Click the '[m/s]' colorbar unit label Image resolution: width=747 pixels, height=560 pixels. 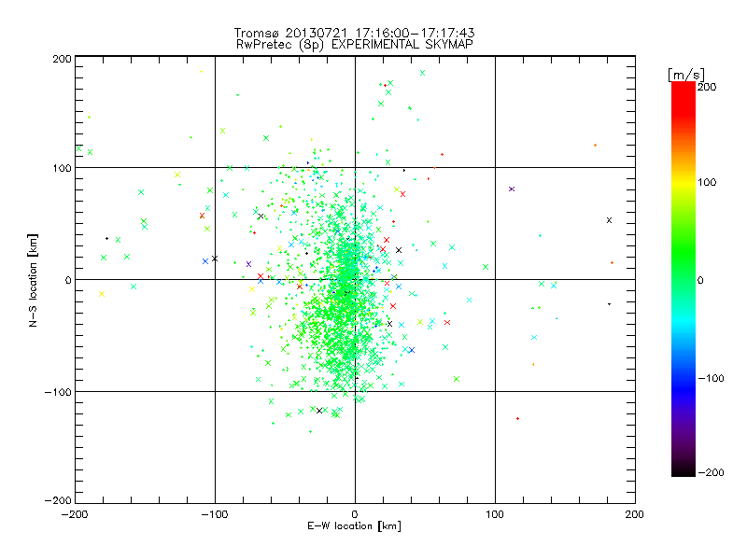pyautogui.click(x=686, y=75)
